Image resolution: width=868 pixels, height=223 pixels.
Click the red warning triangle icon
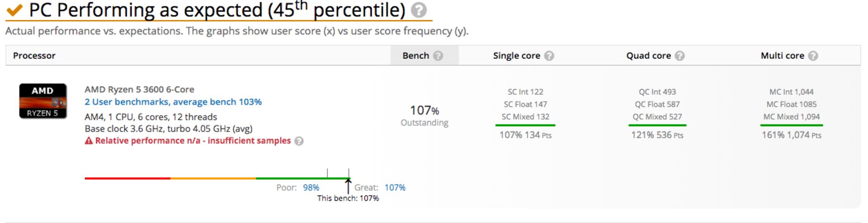pyautogui.click(x=89, y=141)
